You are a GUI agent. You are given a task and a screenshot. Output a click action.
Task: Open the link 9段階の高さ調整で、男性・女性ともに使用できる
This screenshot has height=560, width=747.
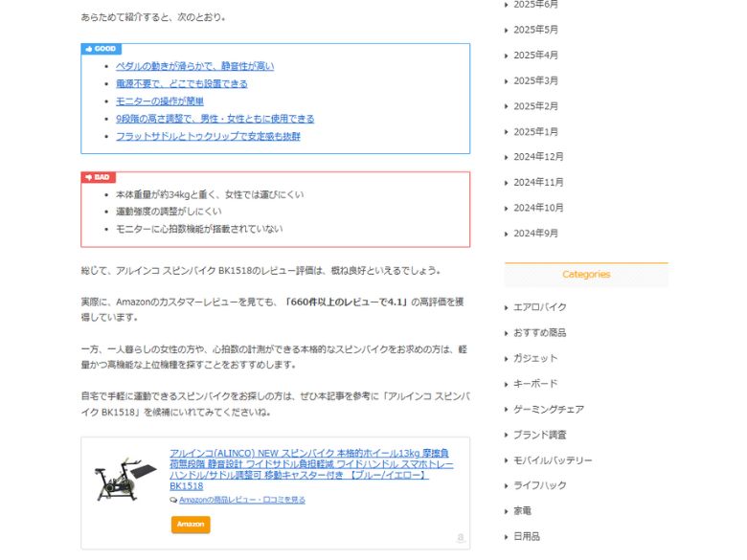(x=215, y=119)
